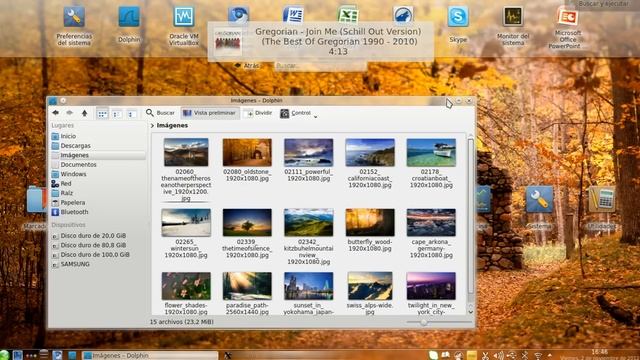Select 02342_kitzbuhelmountainview image thumbnail
This screenshot has width=640, height=360.
309,222
